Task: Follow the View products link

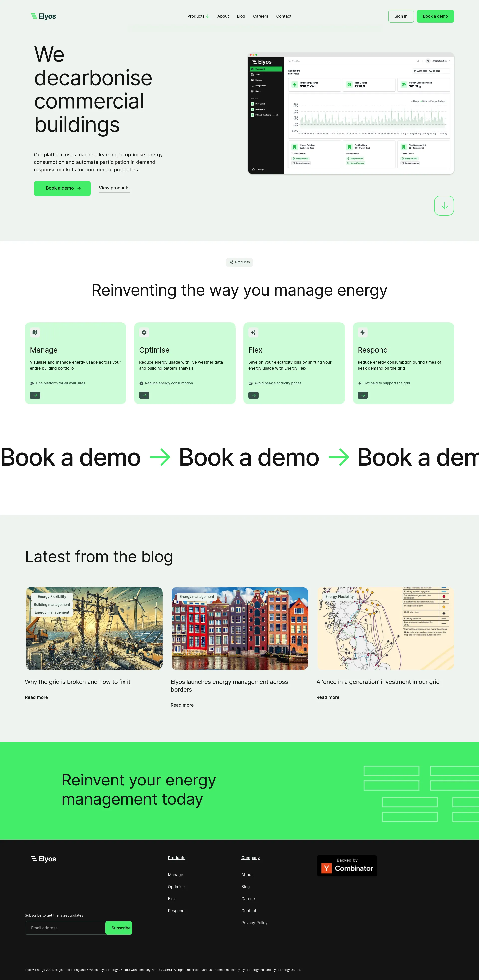Action: click(114, 188)
